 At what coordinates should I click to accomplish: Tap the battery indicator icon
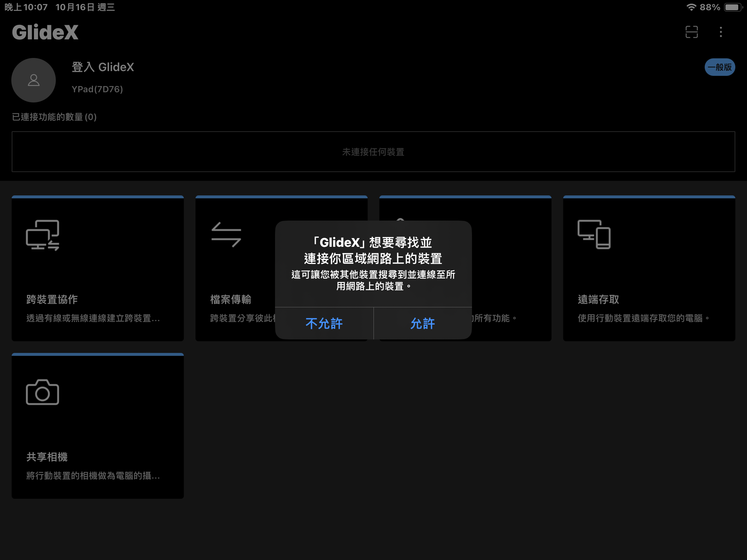coord(732,7)
